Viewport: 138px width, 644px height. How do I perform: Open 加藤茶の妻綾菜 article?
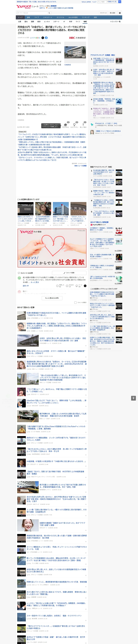[62, 524]
